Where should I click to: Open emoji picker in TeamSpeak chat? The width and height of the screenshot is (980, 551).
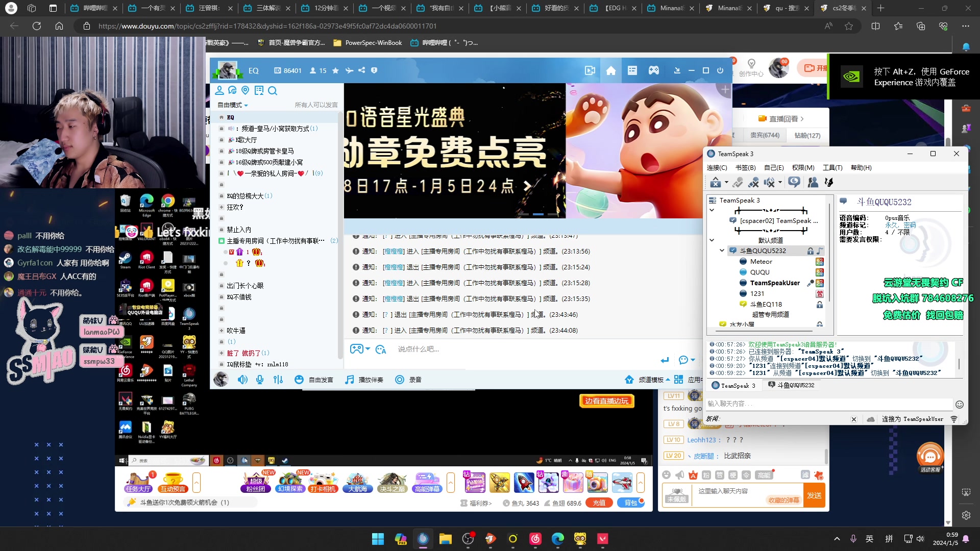coord(960,405)
